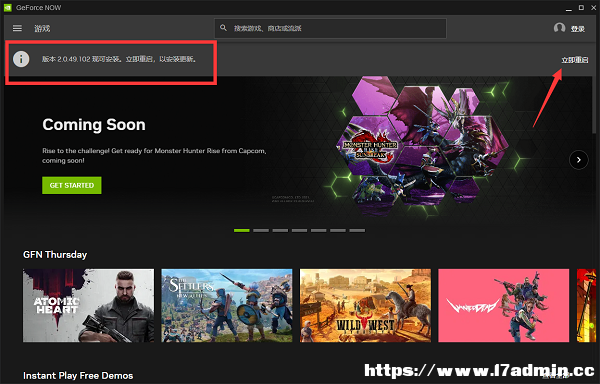Open the pink Wanted Dead tile
Screen dimensions: 600x384
tap(504, 305)
